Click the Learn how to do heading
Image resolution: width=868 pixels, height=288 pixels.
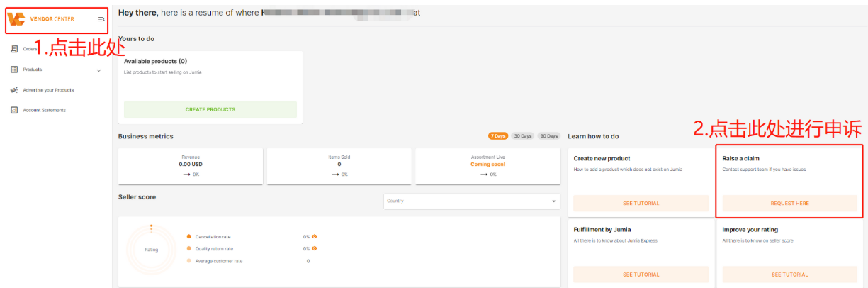(x=594, y=136)
